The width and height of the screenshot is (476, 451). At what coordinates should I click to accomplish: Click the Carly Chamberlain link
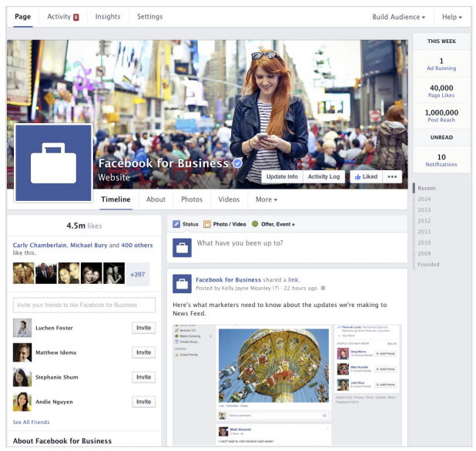39,245
